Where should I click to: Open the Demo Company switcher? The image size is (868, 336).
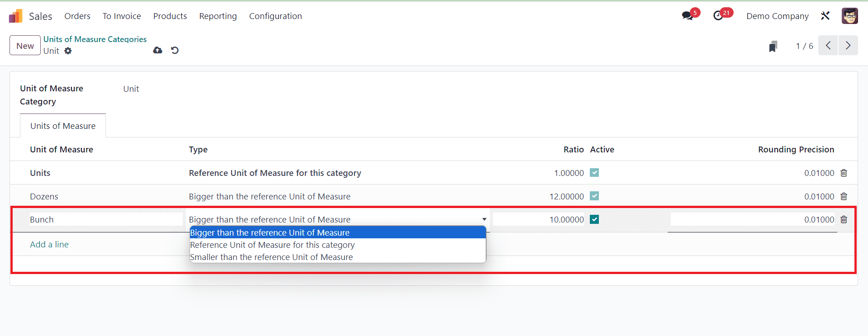[778, 16]
